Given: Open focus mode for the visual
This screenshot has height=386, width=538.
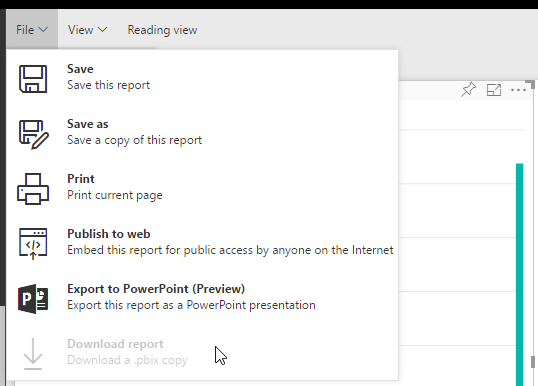Looking at the screenshot, I should point(494,90).
